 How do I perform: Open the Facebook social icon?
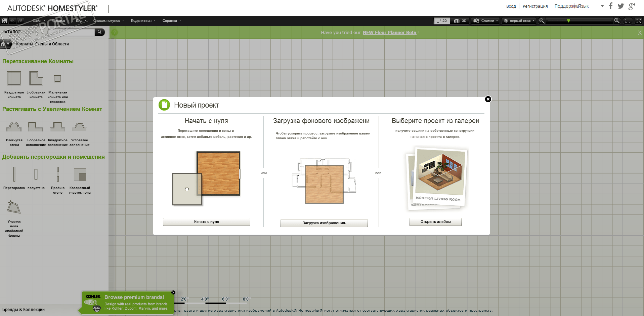pyautogui.click(x=611, y=6)
